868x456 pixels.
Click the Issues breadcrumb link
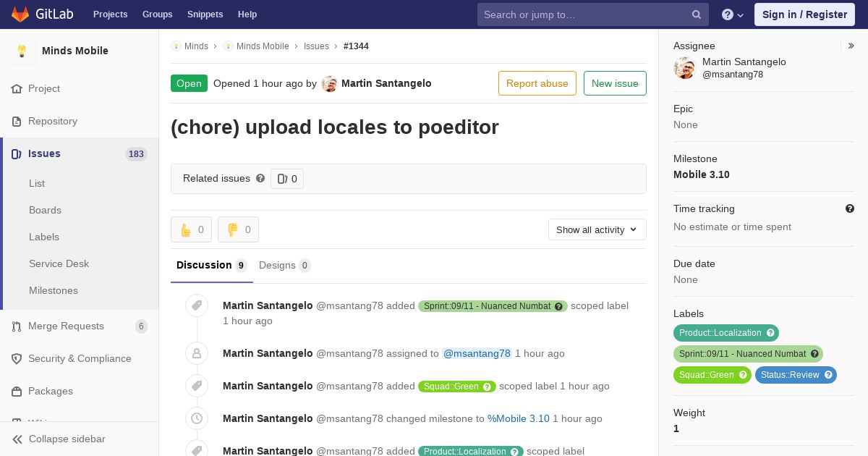click(x=316, y=46)
